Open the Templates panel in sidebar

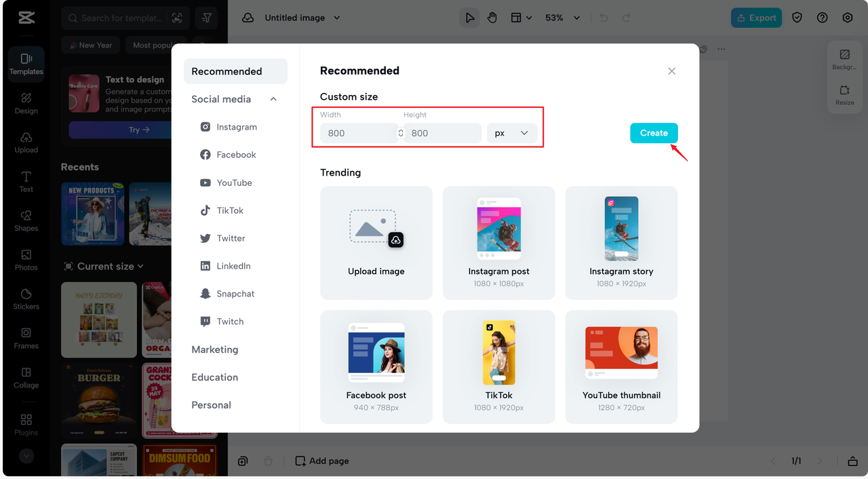(26, 64)
